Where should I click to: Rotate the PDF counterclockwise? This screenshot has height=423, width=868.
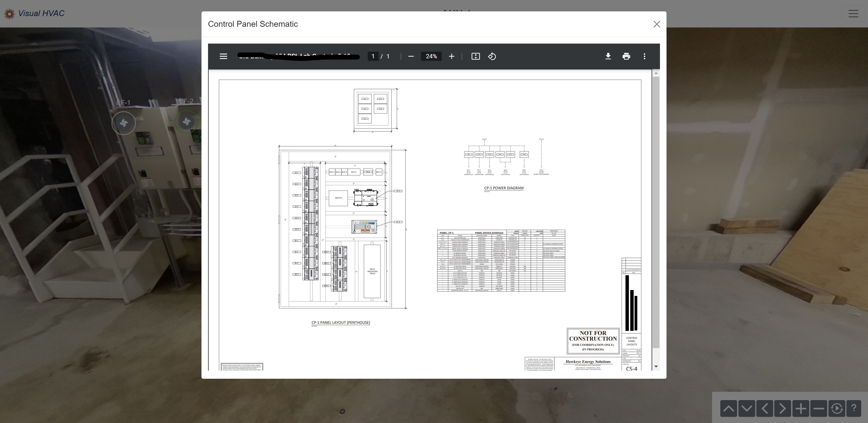(492, 56)
